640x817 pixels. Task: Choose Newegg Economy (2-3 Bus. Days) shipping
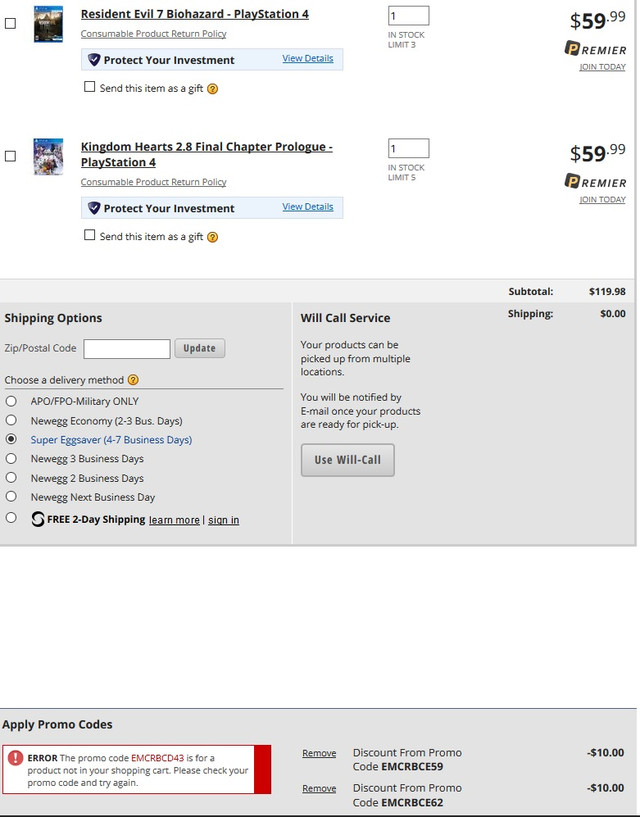[11, 420]
